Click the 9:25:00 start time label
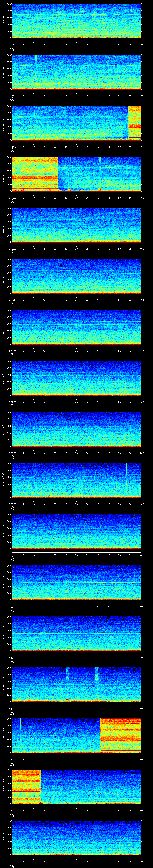Image resolution: width=153 pixels, height=868 pixels. tap(12, 606)
